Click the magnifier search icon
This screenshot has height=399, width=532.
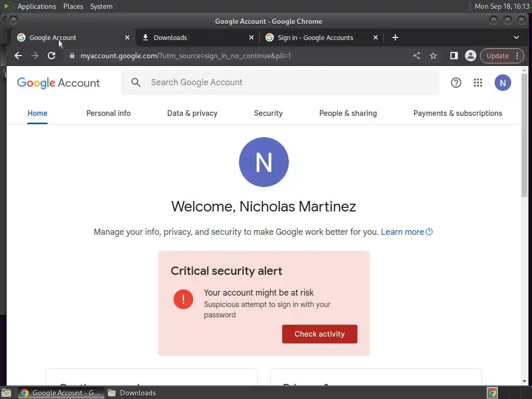coord(136,82)
